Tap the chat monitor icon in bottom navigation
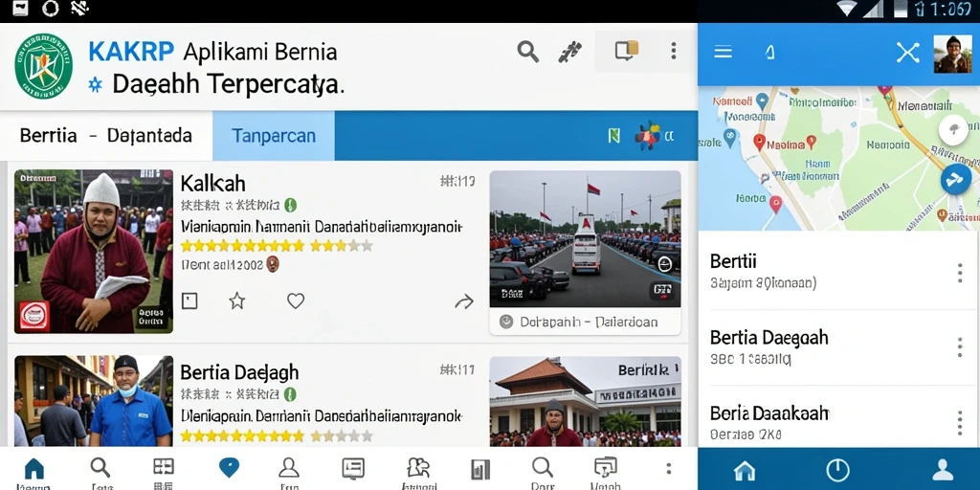Image resolution: width=980 pixels, height=490 pixels. pos(605,468)
